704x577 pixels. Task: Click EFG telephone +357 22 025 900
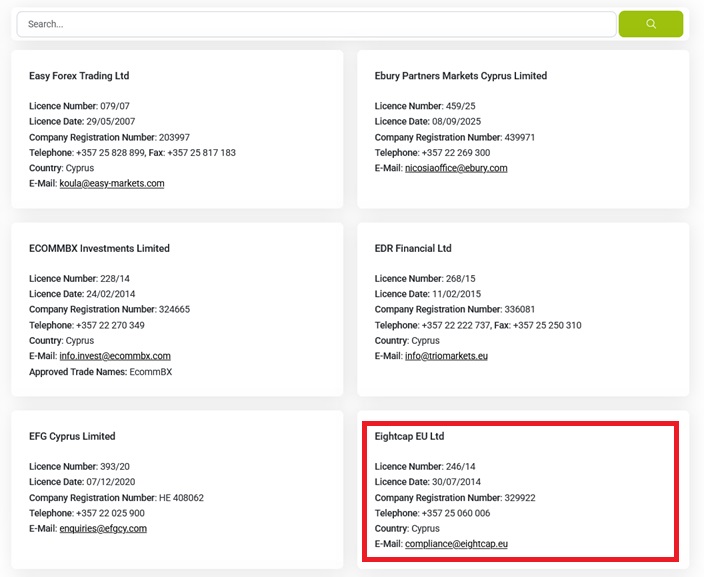(x=110, y=513)
